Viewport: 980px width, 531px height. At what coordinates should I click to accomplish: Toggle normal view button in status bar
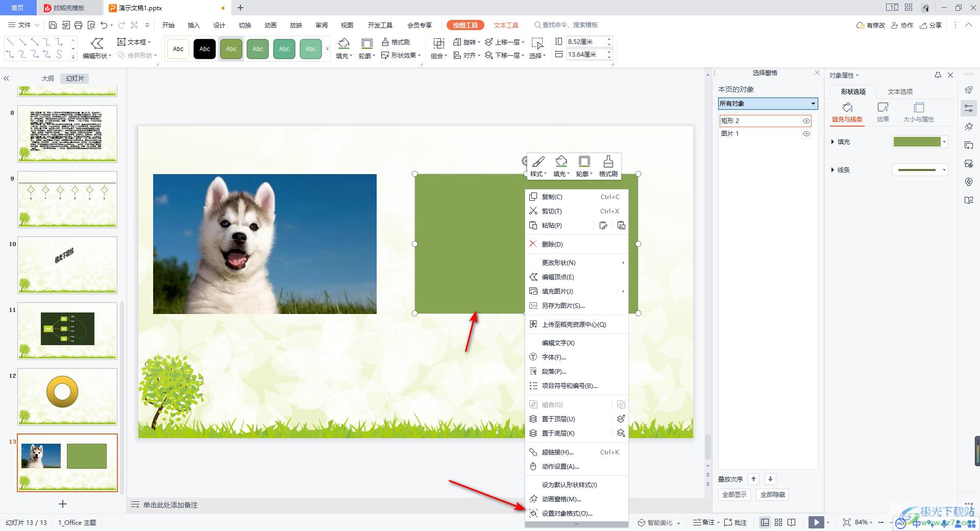click(765, 522)
